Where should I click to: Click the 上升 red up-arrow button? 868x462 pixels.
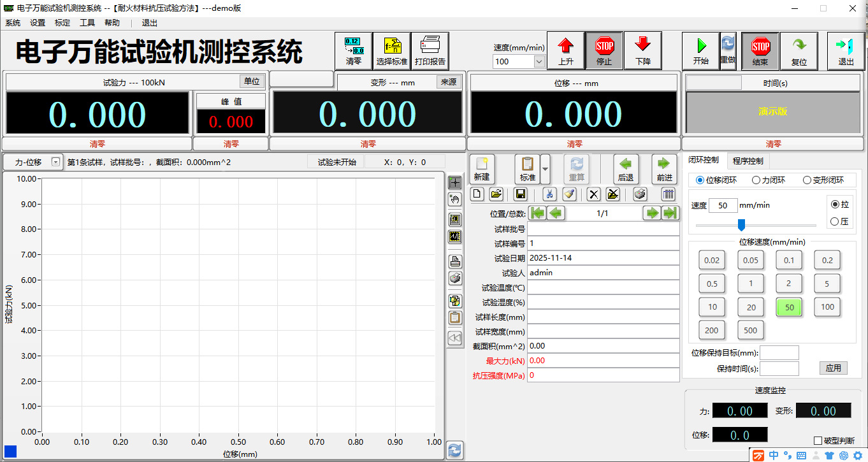click(x=566, y=51)
